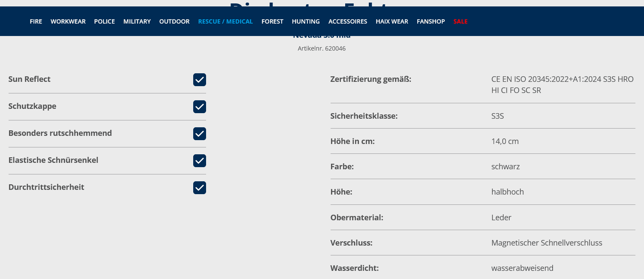Open the WORKWEAR navigation item

click(x=68, y=21)
